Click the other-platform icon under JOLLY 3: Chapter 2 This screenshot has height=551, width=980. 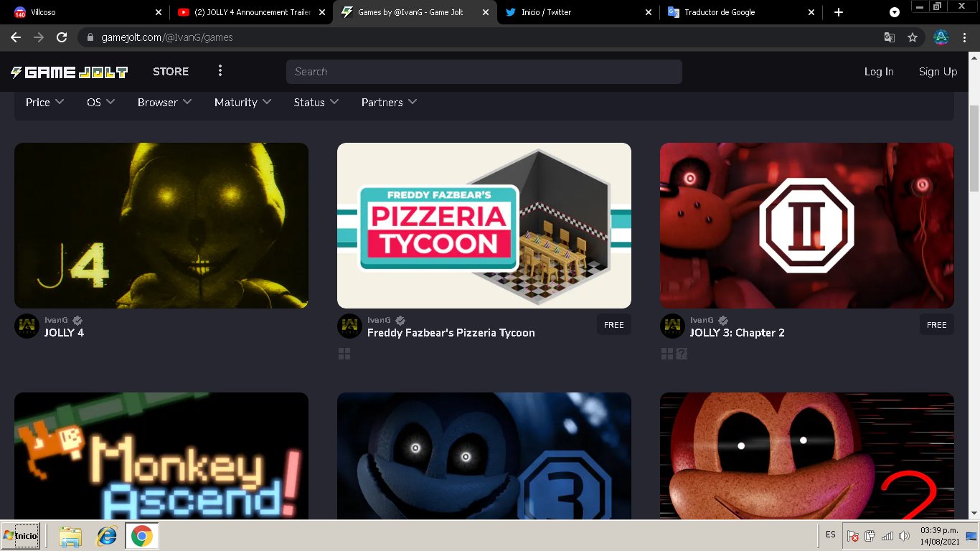[x=682, y=354]
